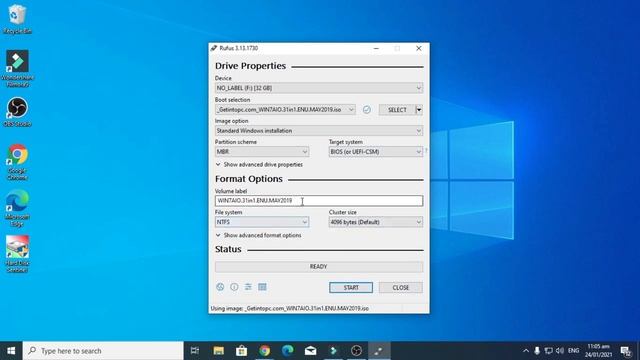The width and height of the screenshot is (640, 360).
Task: Select Hard Disk Sentinel desktop icon
Action: click(x=17, y=254)
